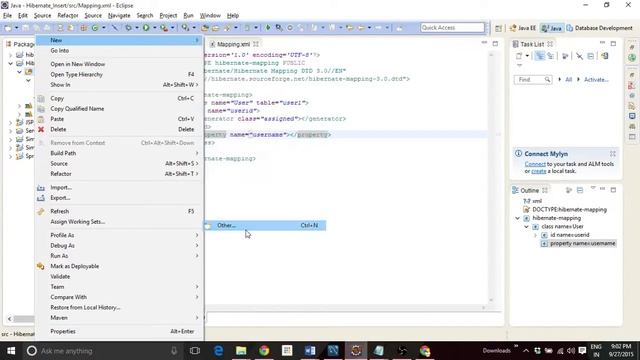
Task: Click the Debug bug toolbar icon
Action: click(128, 28)
